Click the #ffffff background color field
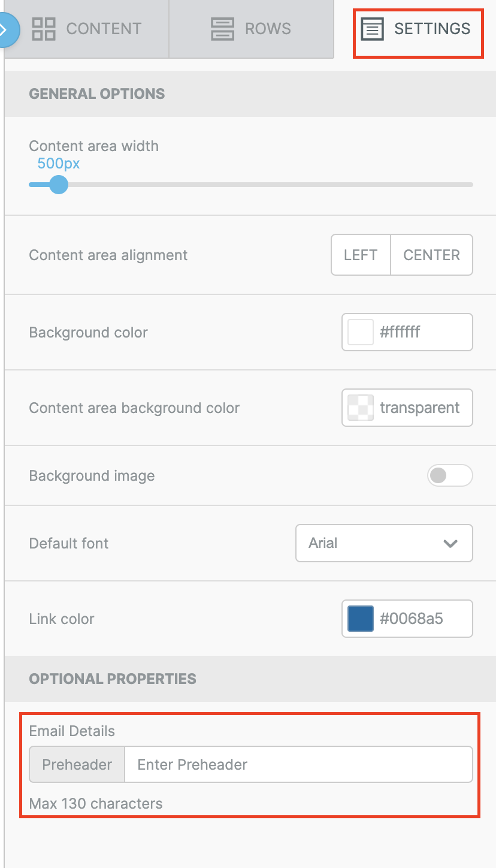This screenshot has height=868, width=496. [x=407, y=332]
